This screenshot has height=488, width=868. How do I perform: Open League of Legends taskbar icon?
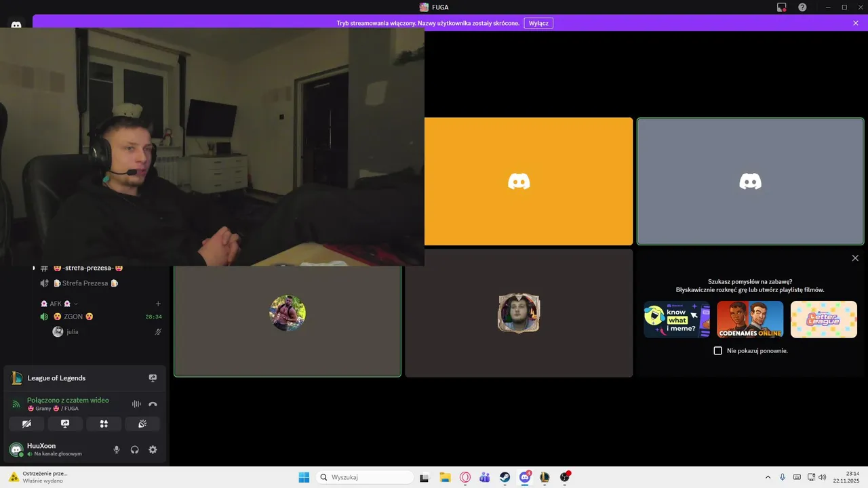545,477
